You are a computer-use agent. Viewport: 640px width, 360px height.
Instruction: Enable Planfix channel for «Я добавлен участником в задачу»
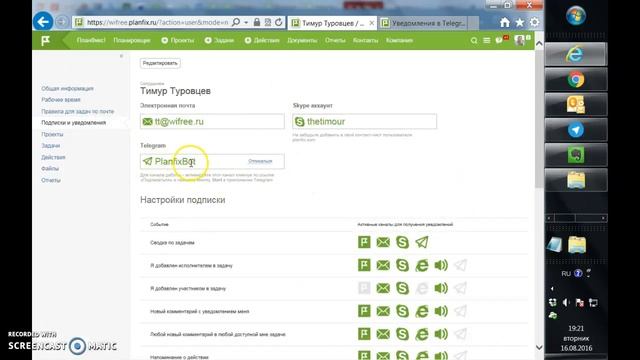tap(364, 288)
